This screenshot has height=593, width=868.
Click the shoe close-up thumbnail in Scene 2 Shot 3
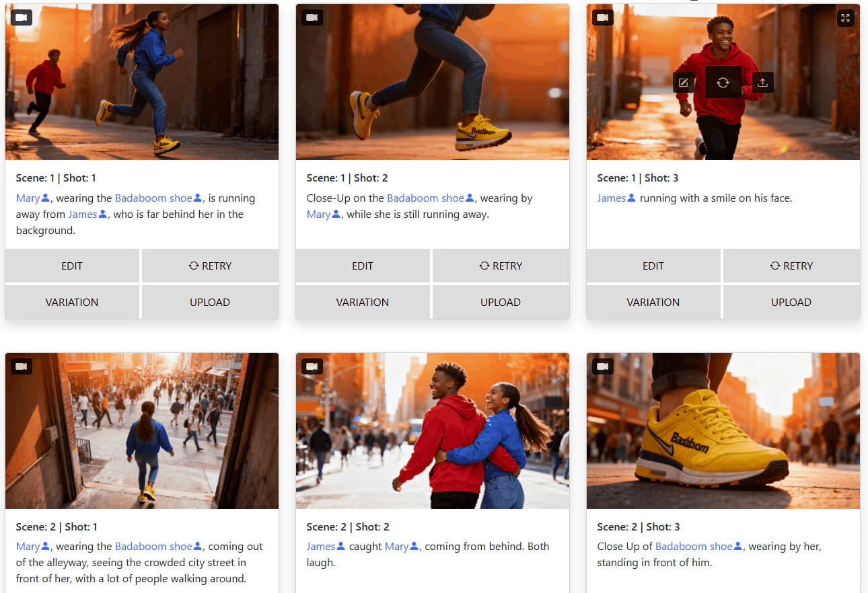723,430
